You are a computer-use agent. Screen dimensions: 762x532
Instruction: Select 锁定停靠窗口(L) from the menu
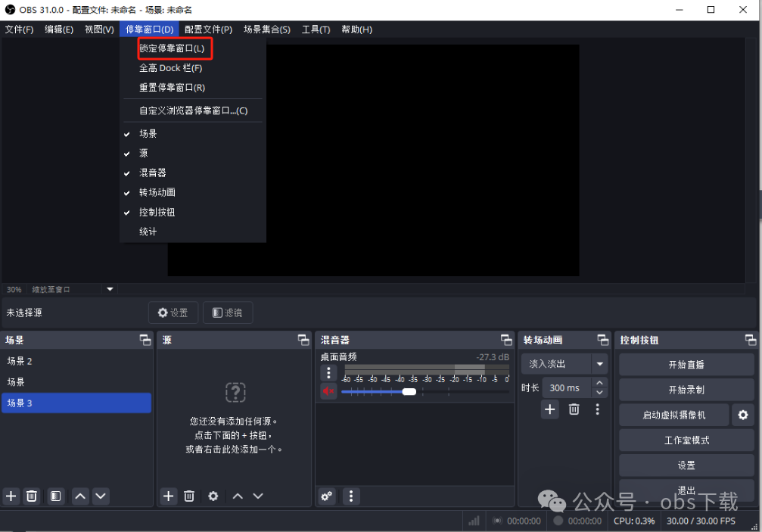click(174, 48)
